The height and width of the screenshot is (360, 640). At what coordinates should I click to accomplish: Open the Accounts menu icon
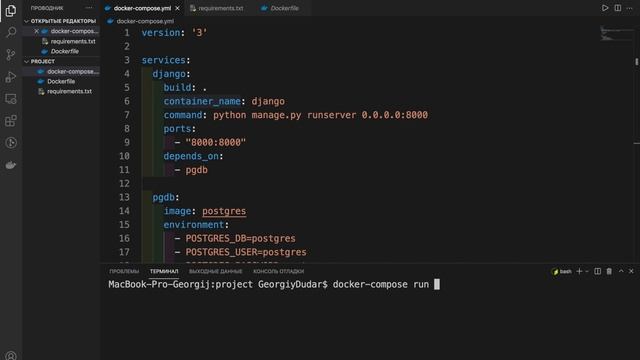(11, 356)
